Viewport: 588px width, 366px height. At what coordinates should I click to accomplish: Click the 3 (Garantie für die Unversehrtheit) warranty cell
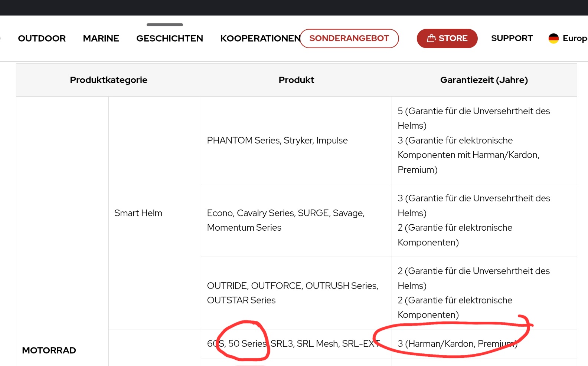[484, 220]
